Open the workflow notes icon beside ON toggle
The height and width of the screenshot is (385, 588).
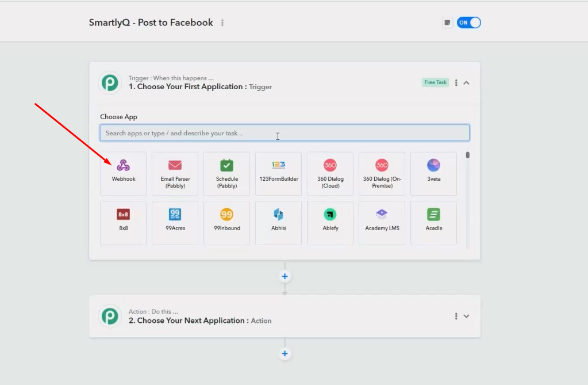(447, 22)
